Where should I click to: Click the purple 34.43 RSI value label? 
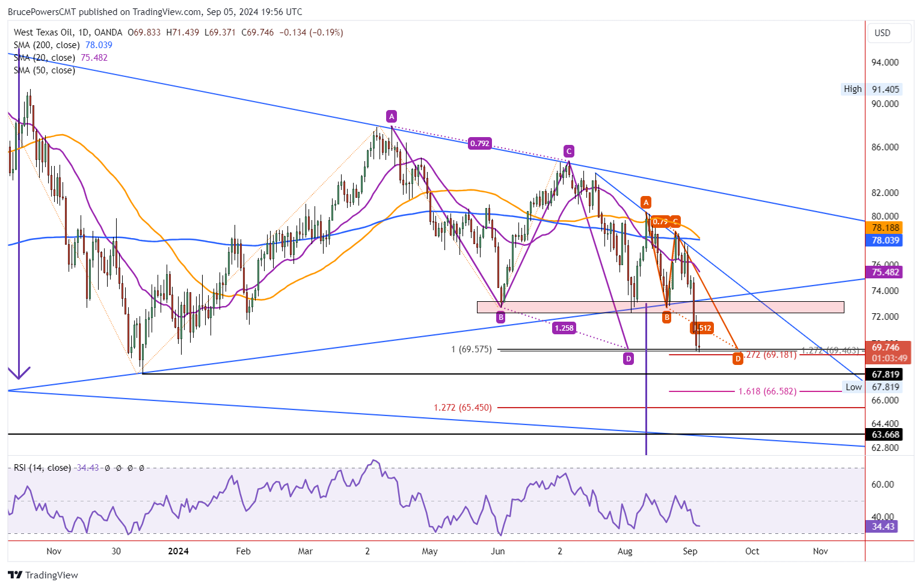point(883,527)
